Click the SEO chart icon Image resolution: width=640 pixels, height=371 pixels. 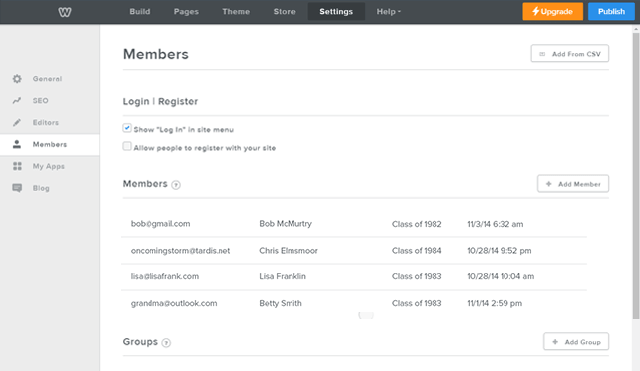coord(17,100)
